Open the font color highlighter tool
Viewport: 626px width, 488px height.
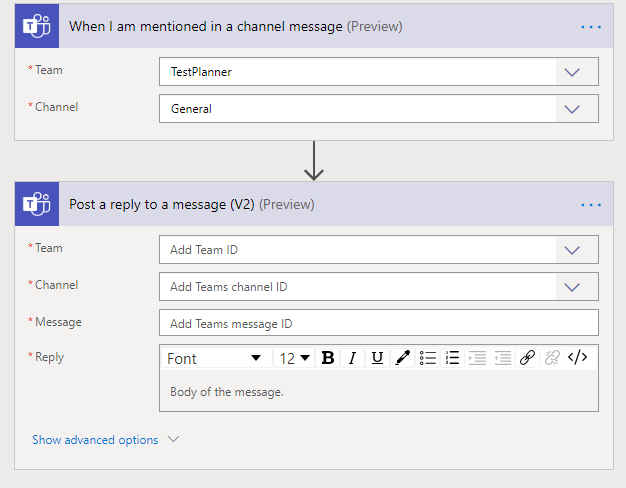tap(402, 358)
